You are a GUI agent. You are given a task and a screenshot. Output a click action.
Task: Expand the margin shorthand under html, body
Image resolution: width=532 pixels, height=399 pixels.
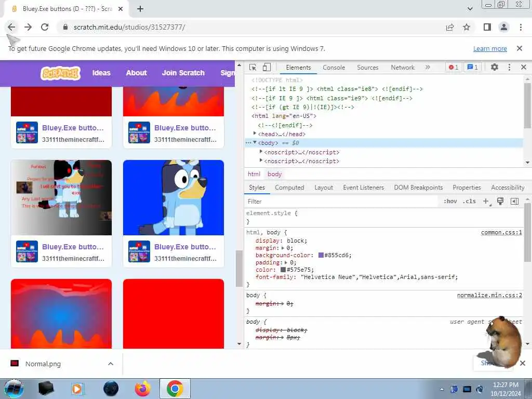coord(283,248)
